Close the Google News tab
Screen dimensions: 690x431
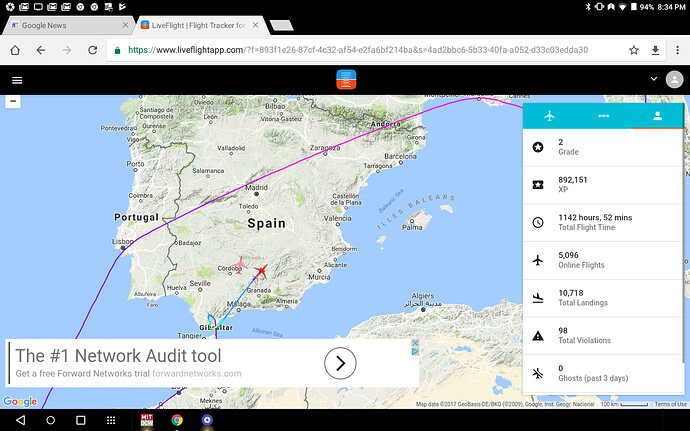point(125,25)
